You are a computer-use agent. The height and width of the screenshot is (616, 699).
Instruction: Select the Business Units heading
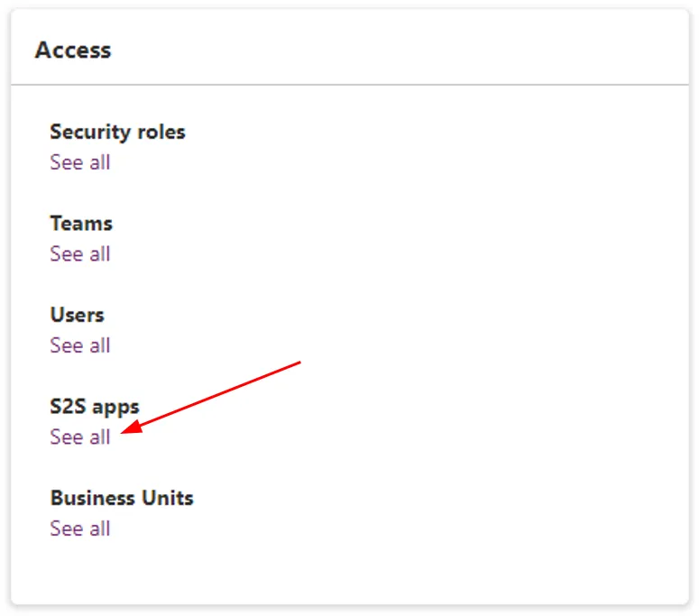point(122,498)
